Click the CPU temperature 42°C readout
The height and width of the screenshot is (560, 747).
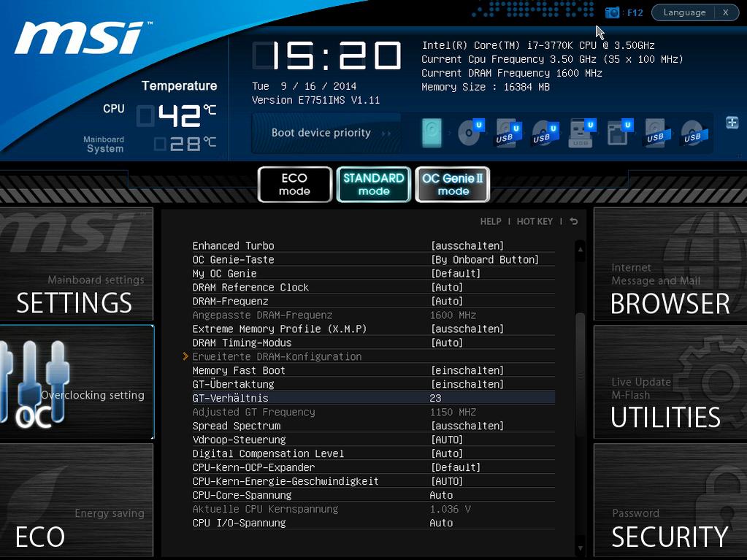(177, 115)
